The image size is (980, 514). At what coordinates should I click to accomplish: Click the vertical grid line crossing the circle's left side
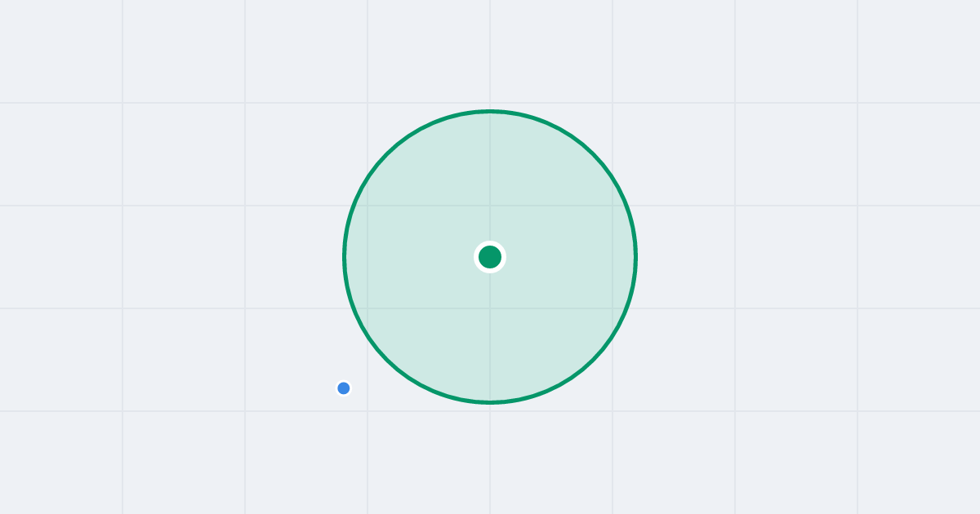pos(367,257)
